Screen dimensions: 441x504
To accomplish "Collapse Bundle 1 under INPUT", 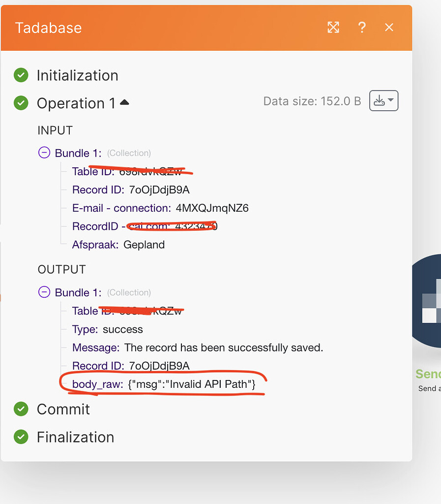I will click(44, 153).
